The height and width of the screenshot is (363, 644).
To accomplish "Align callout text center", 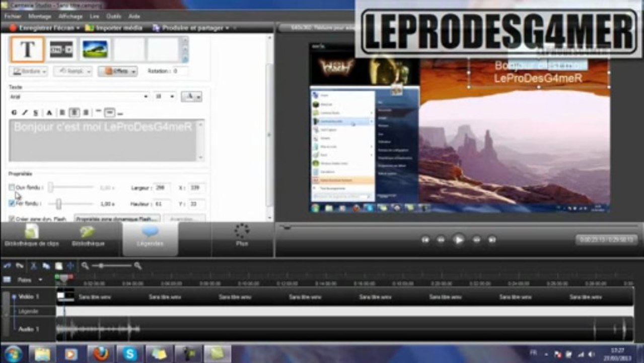I will pos(74,112).
